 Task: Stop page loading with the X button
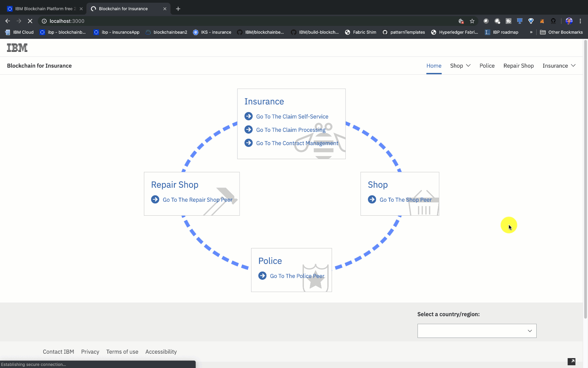[30, 21]
